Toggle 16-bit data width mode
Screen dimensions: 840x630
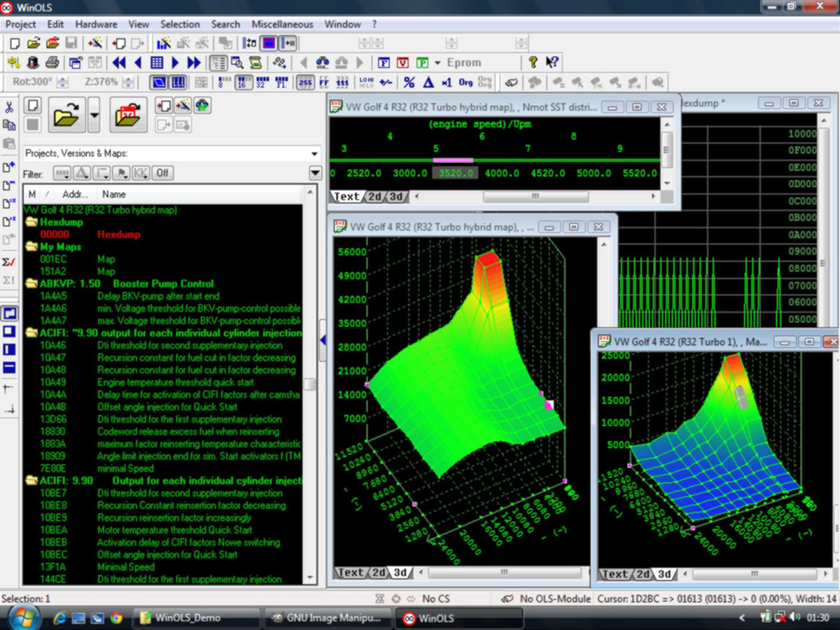point(244,82)
